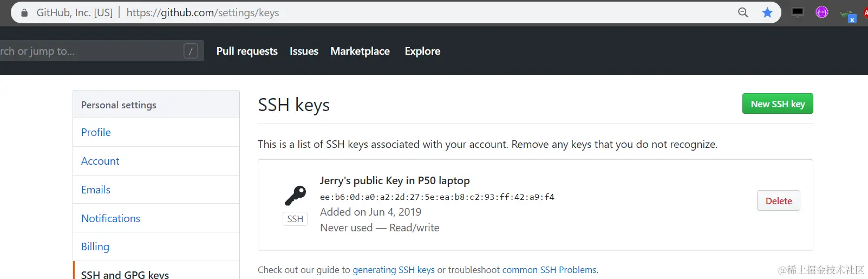The width and height of the screenshot is (868, 279).
Task: Open Profile in Personal settings sidebar
Action: [x=96, y=132]
